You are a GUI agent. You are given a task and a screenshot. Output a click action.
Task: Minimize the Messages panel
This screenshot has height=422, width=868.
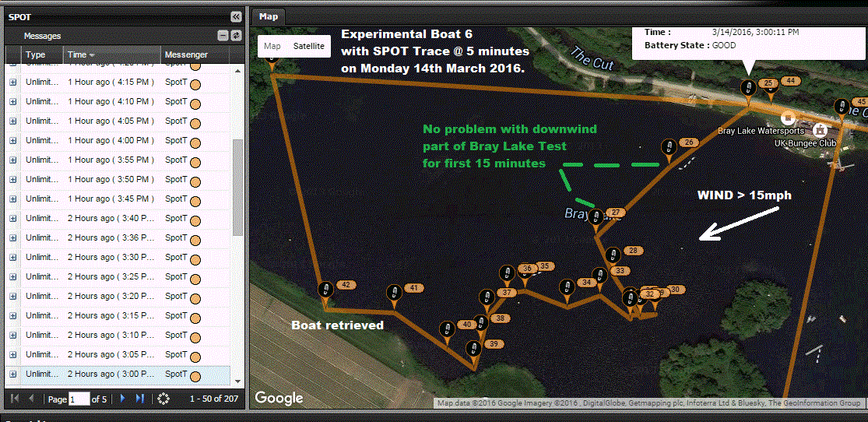(223, 36)
